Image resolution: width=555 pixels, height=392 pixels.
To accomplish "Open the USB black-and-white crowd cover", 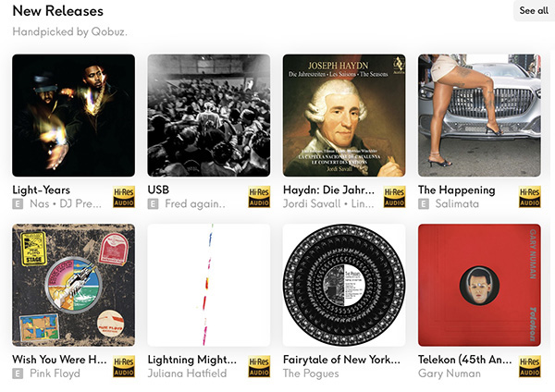I will [x=209, y=116].
